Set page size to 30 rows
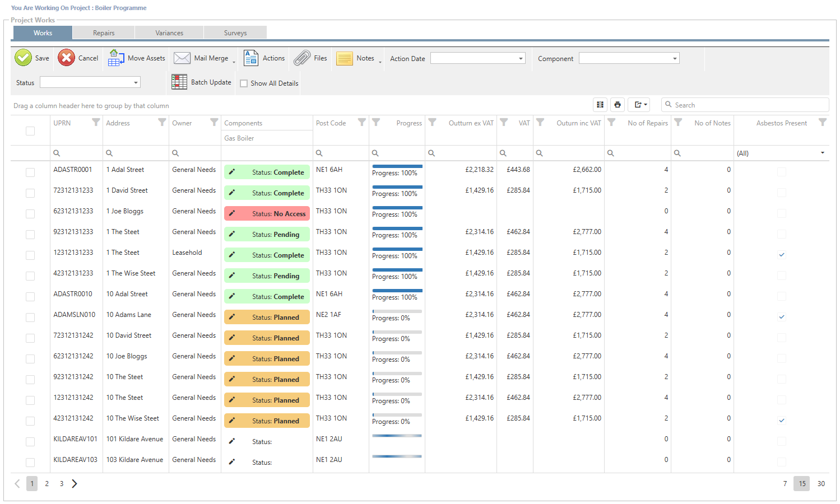This screenshot has width=840, height=504. [821, 484]
